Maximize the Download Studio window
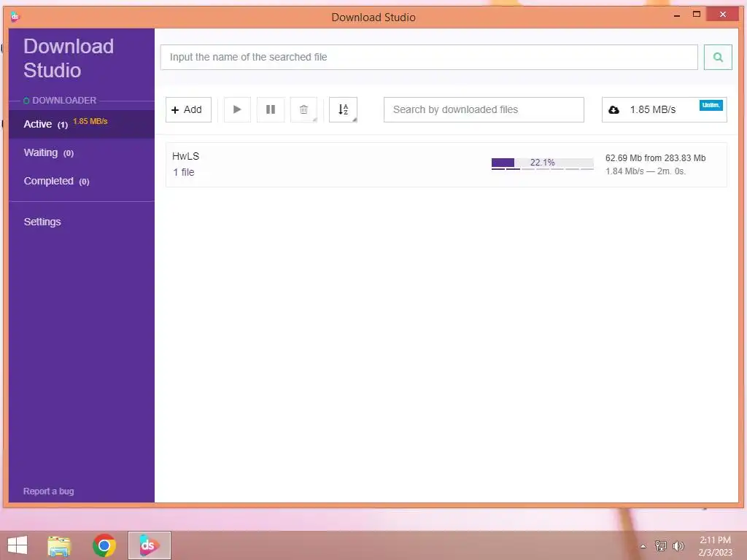Viewport: 747px width, 560px height. tap(696, 15)
